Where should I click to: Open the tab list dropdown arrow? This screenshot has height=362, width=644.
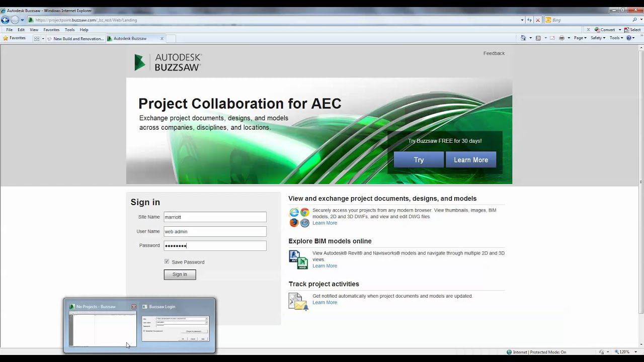(x=43, y=38)
